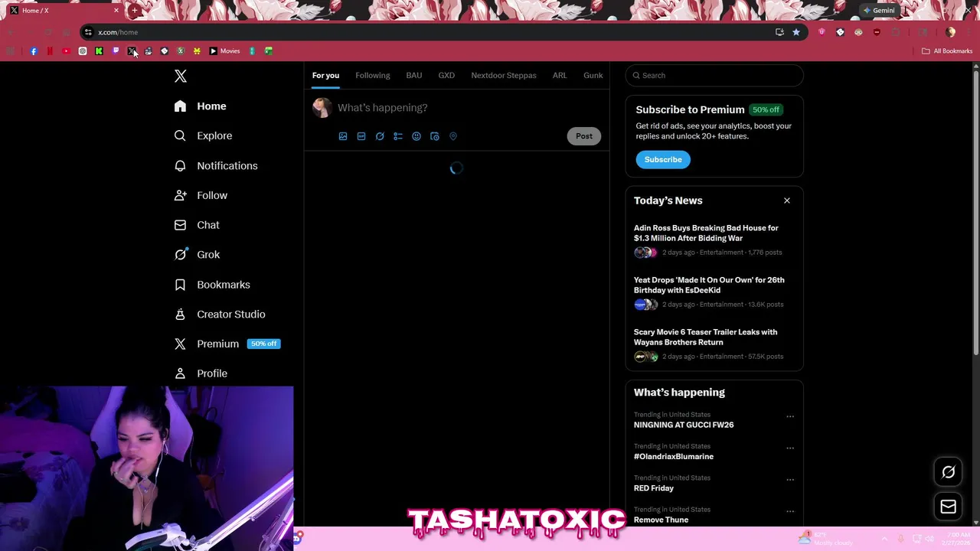Click the Subscribe button for Premium

click(x=663, y=159)
